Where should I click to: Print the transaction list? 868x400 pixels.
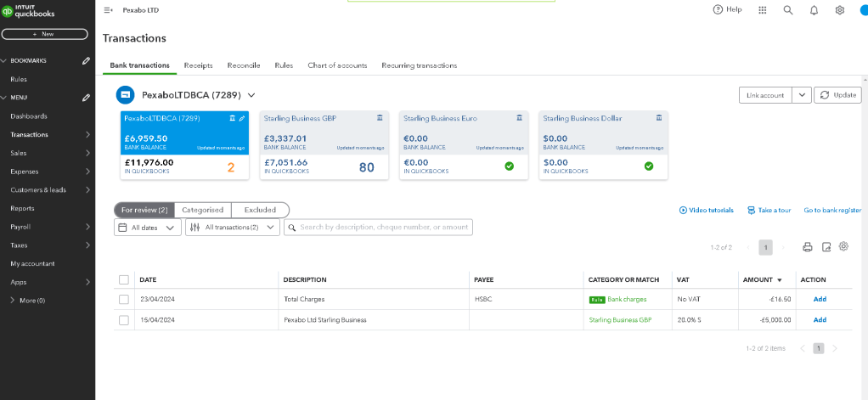pyautogui.click(x=807, y=247)
